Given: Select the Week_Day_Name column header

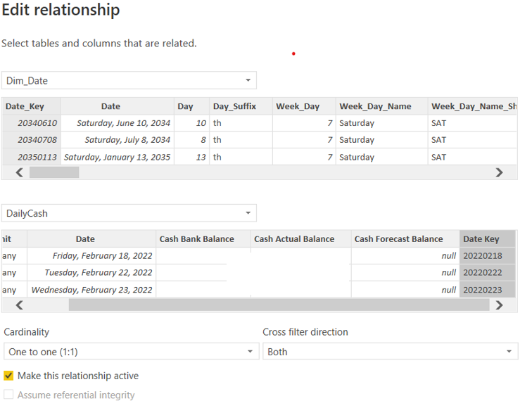Looking at the screenshot, I should (x=381, y=106).
